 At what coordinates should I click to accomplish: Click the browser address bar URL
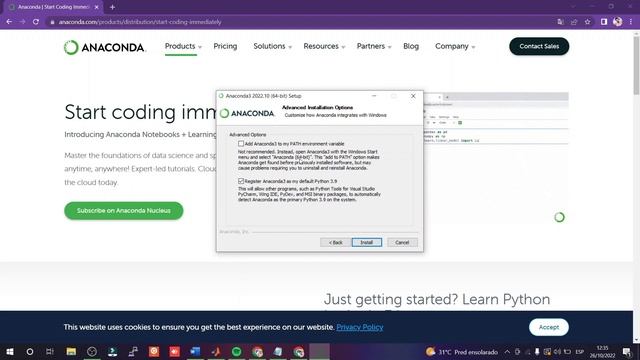(140, 22)
